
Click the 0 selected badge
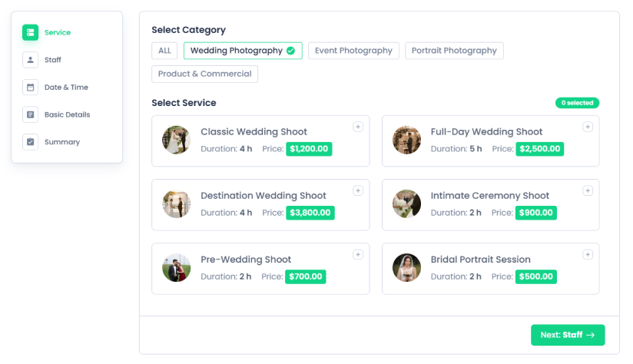(577, 103)
